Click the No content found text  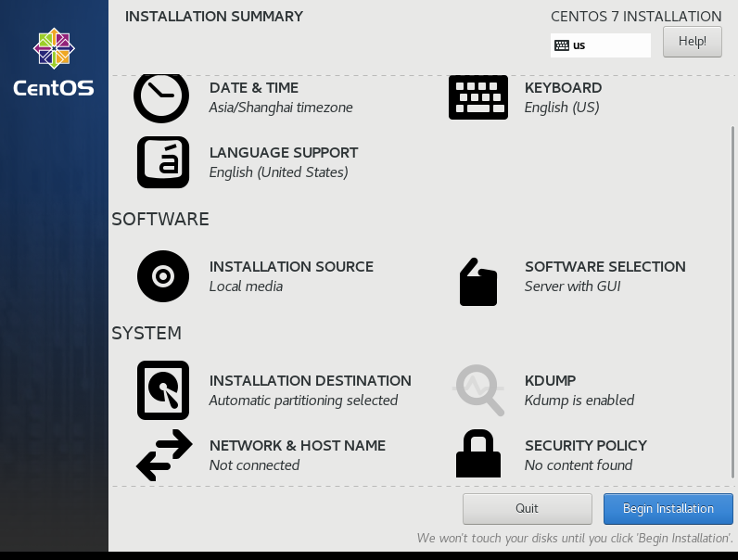pyautogui.click(x=579, y=465)
